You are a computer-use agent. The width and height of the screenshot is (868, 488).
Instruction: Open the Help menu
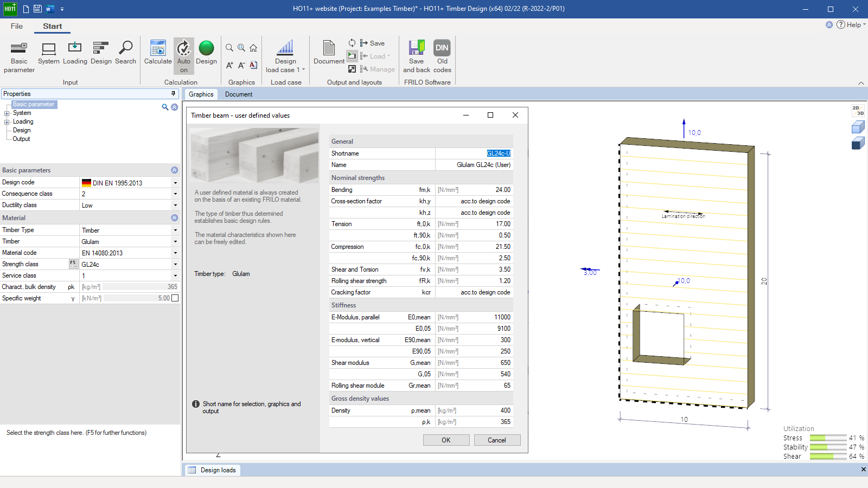[851, 24]
